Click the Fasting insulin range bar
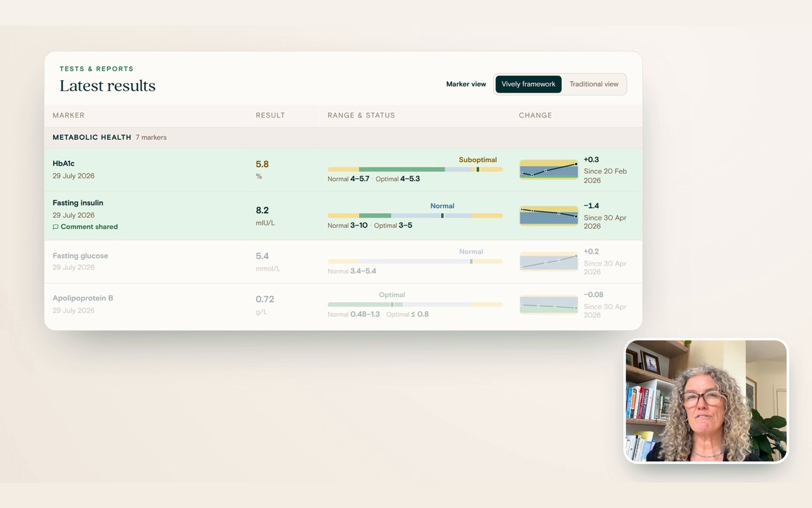The width and height of the screenshot is (812, 508). [415, 216]
